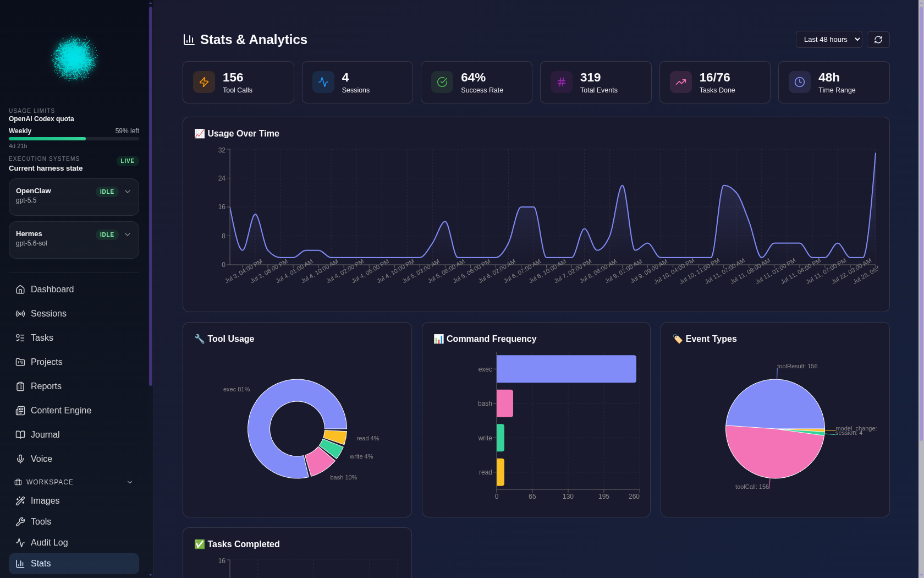Click the 48h Time Range value

point(829,78)
